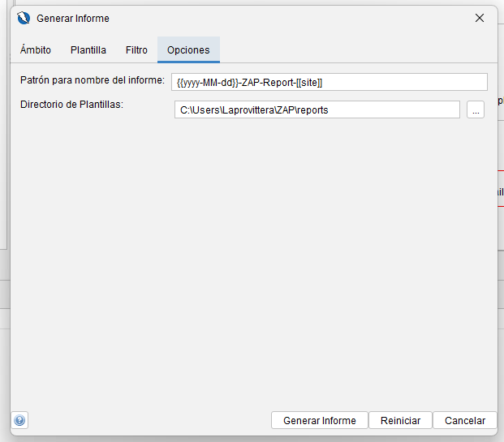Select the Opciones tab

188,50
